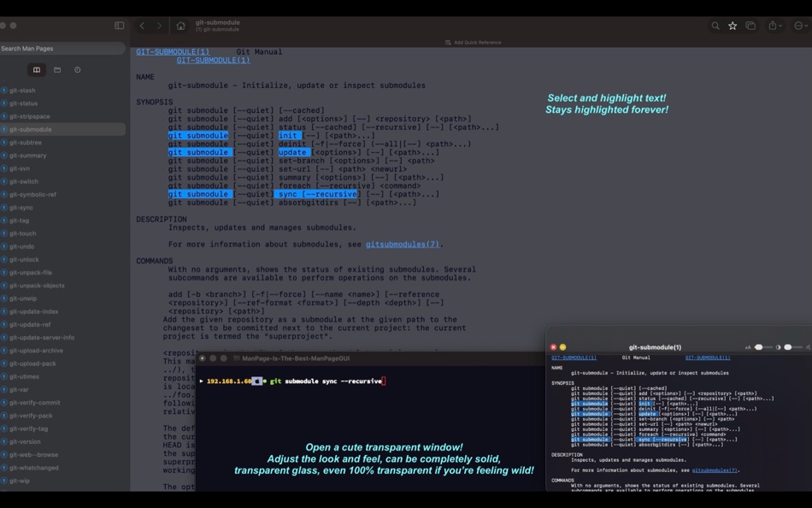The height and width of the screenshot is (508, 812).
Task: Click the back navigation arrow
Action: point(142,26)
